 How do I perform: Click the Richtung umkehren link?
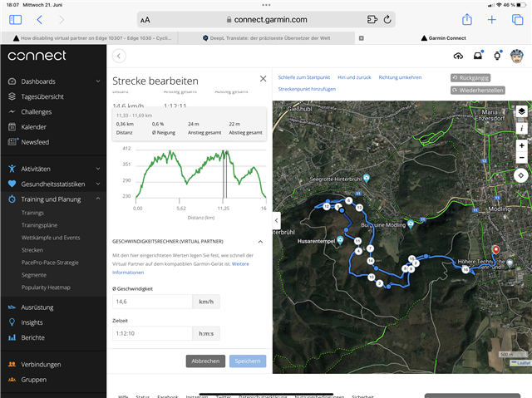[399, 76]
